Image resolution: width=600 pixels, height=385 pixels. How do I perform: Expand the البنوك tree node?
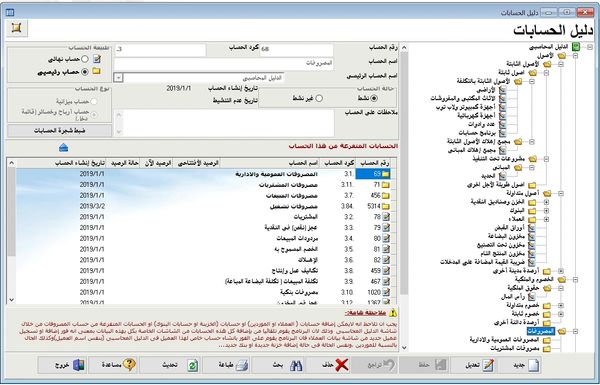click(546, 210)
